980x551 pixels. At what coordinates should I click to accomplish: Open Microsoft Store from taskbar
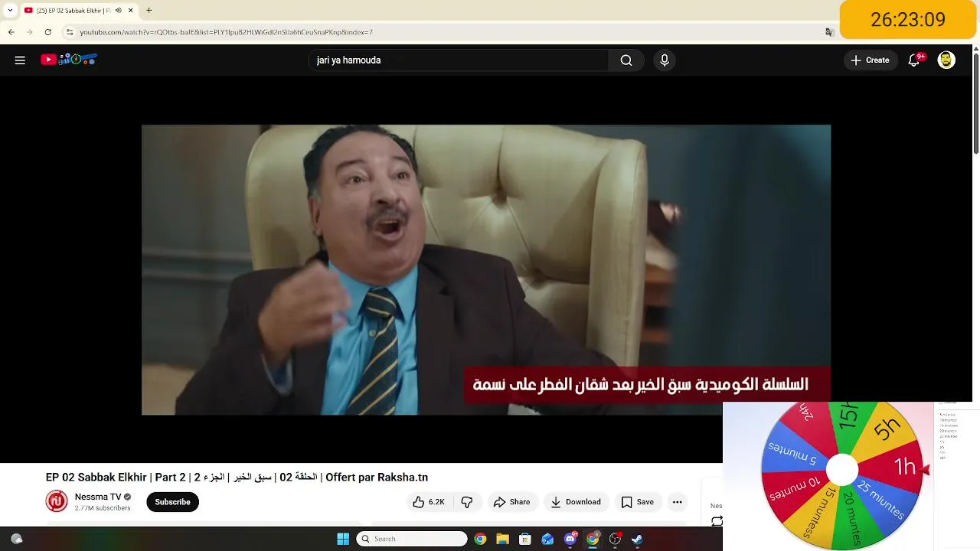(525, 539)
